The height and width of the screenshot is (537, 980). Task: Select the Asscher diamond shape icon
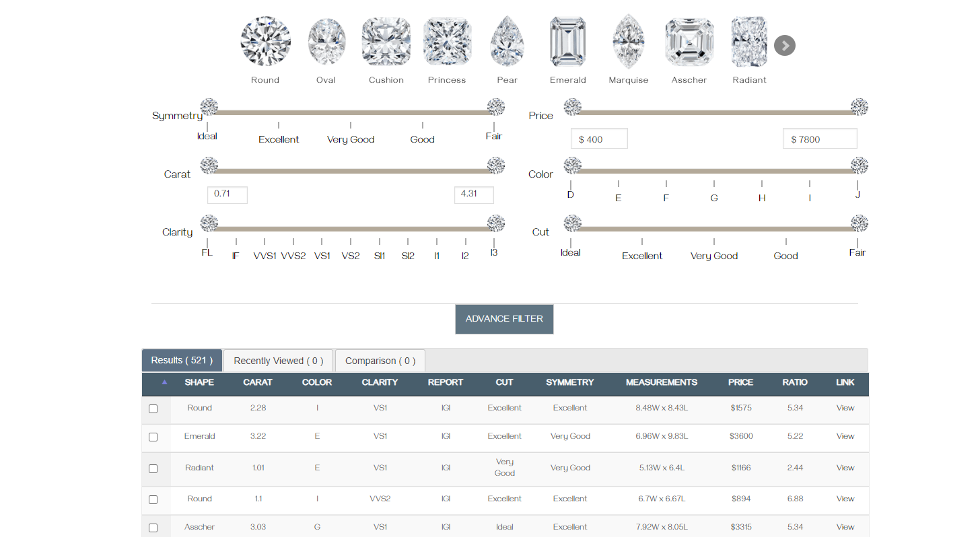click(689, 42)
